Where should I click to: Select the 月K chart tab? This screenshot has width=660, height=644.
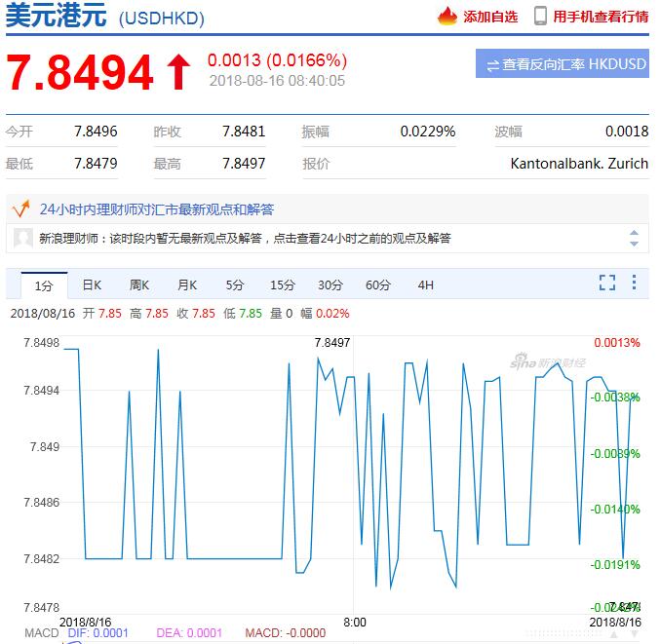point(187,285)
